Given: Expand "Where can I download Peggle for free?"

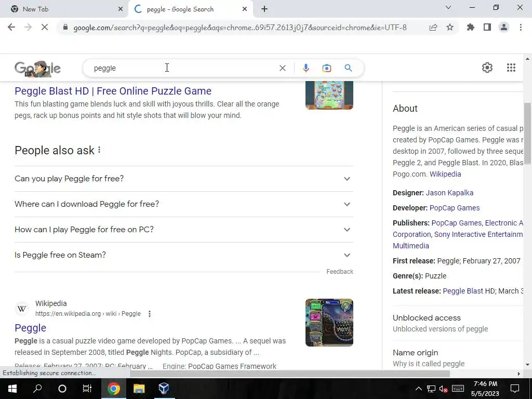Looking at the screenshot, I should tap(184, 204).
